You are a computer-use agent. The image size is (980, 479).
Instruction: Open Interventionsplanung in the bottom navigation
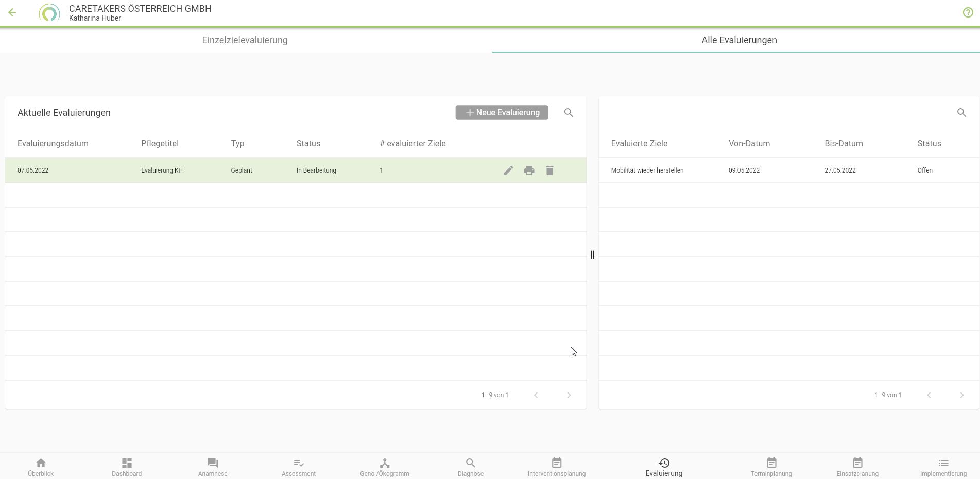[556, 467]
